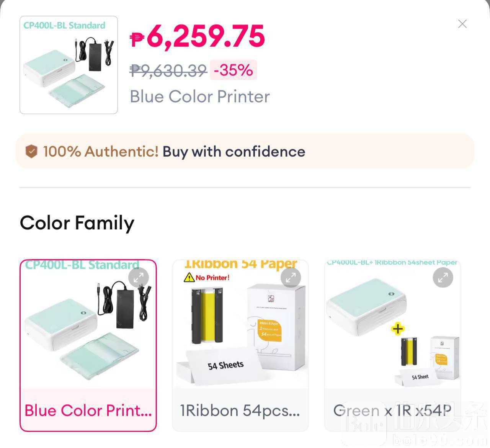Open the CP400L-BL Standard preview thumbnail
Viewport: 490px width, 448px height.
69,65
